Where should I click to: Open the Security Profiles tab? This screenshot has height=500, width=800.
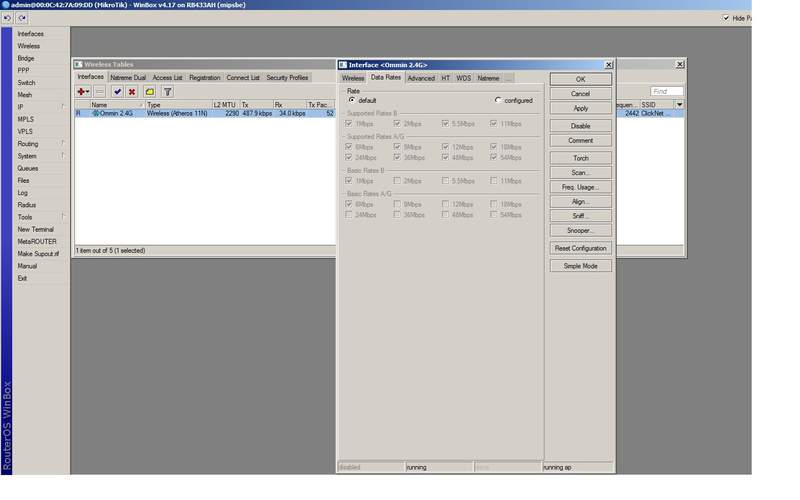[287, 78]
